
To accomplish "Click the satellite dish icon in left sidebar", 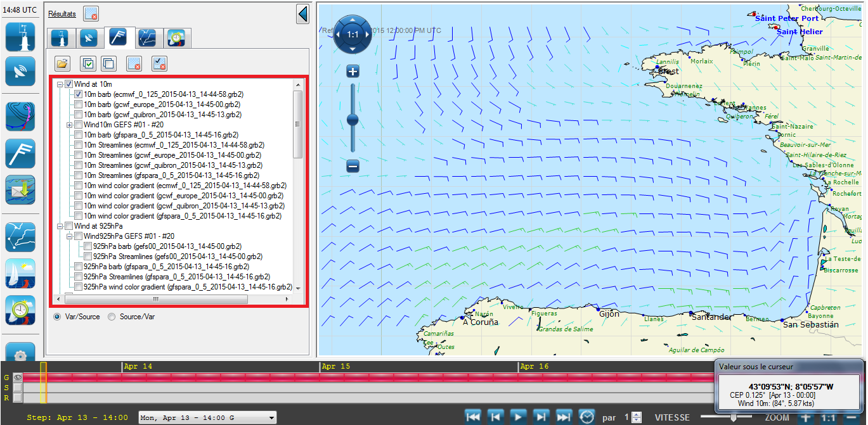I will (20, 72).
